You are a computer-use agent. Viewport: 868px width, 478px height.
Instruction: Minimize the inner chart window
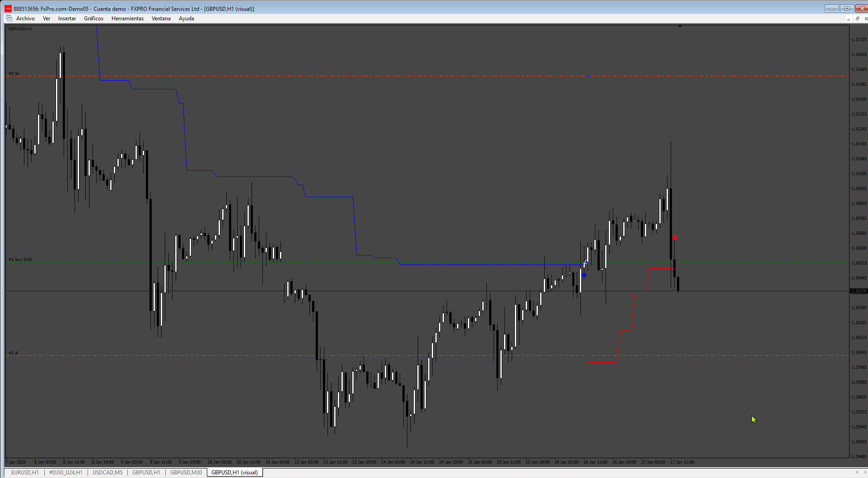(x=849, y=19)
